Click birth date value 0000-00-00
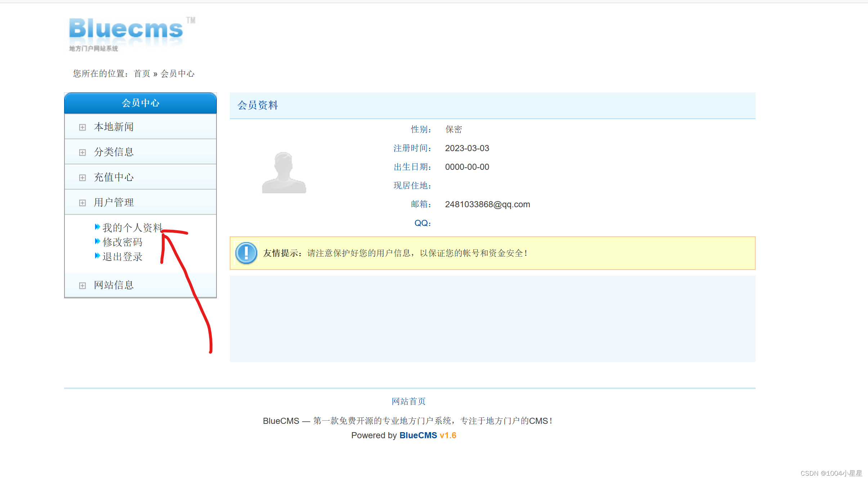 tap(467, 167)
